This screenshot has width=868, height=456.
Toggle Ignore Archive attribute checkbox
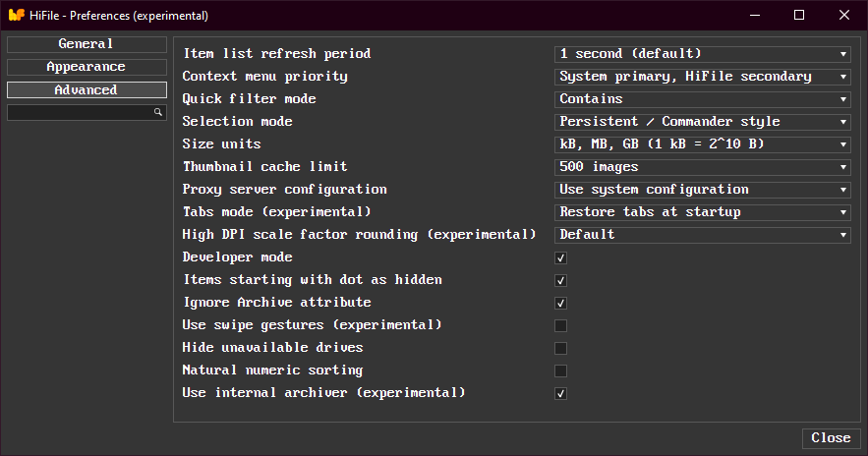pos(561,303)
